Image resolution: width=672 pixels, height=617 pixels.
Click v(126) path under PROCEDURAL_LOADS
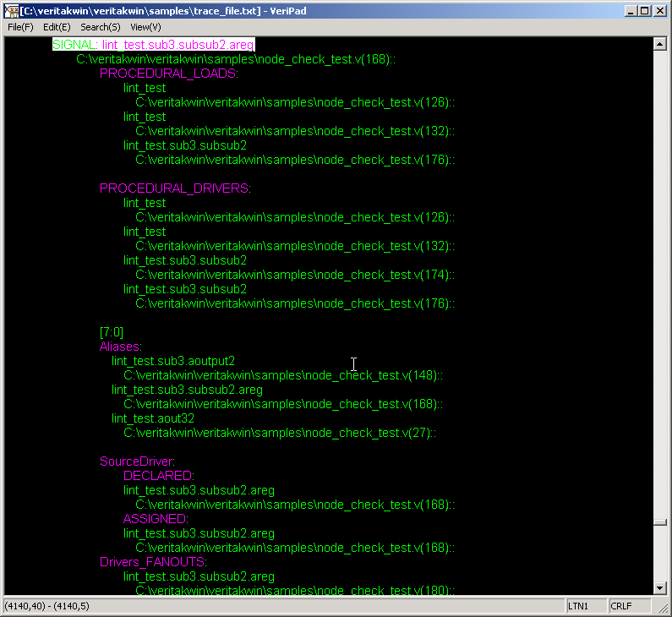tap(295, 102)
